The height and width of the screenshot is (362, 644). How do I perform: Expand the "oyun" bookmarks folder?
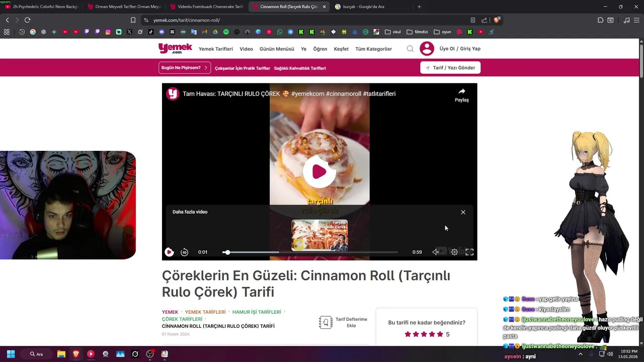(x=442, y=32)
